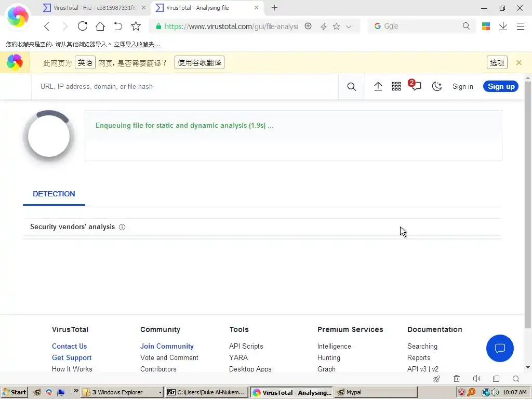Expand quick launch overflow chevron
This screenshot has height=399, width=532.
(76, 391)
